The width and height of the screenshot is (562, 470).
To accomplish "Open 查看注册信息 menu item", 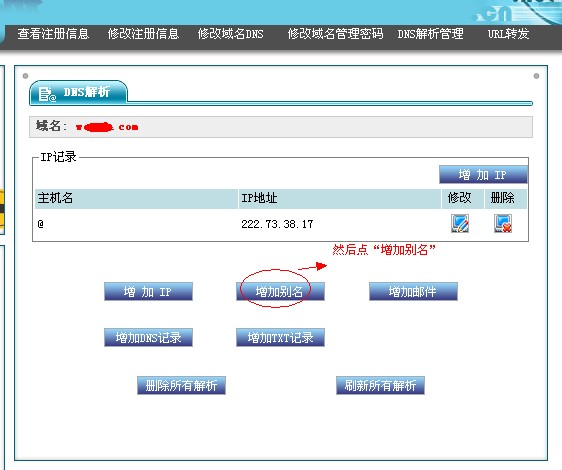I will coord(53,34).
